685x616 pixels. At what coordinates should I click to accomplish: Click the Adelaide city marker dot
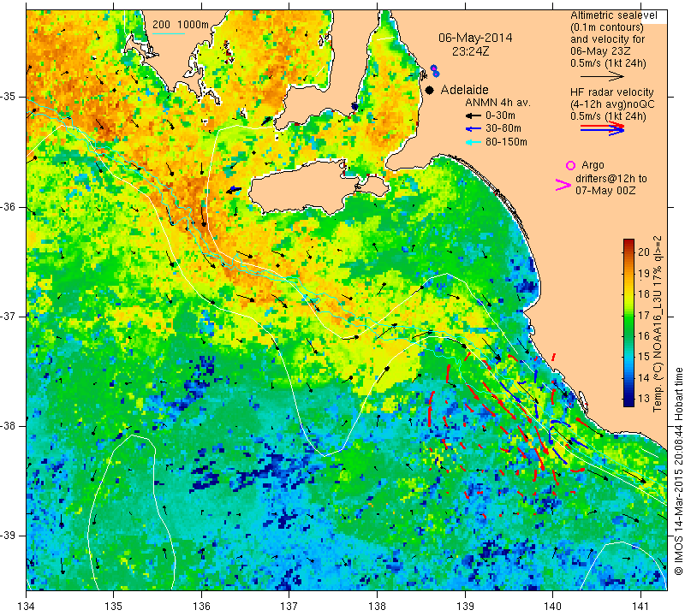pyautogui.click(x=430, y=90)
